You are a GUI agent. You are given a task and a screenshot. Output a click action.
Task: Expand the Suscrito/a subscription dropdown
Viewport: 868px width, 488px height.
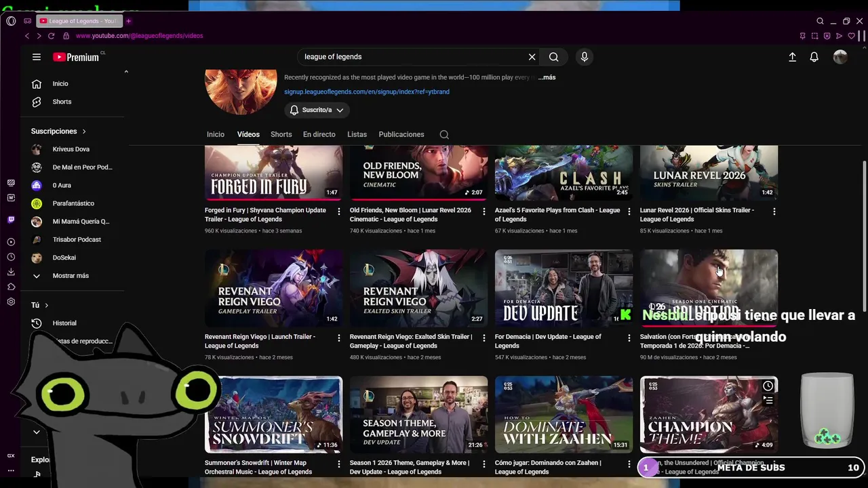click(x=316, y=110)
